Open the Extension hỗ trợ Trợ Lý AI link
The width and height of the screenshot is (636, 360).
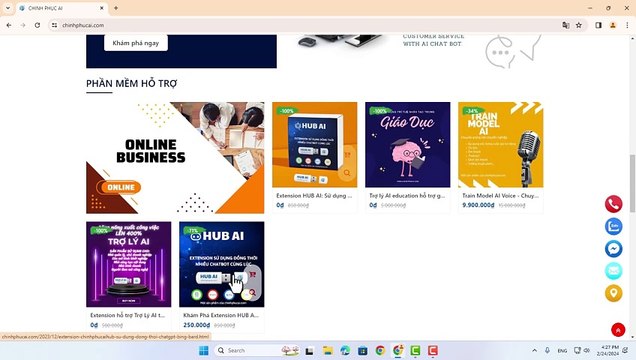point(128,315)
